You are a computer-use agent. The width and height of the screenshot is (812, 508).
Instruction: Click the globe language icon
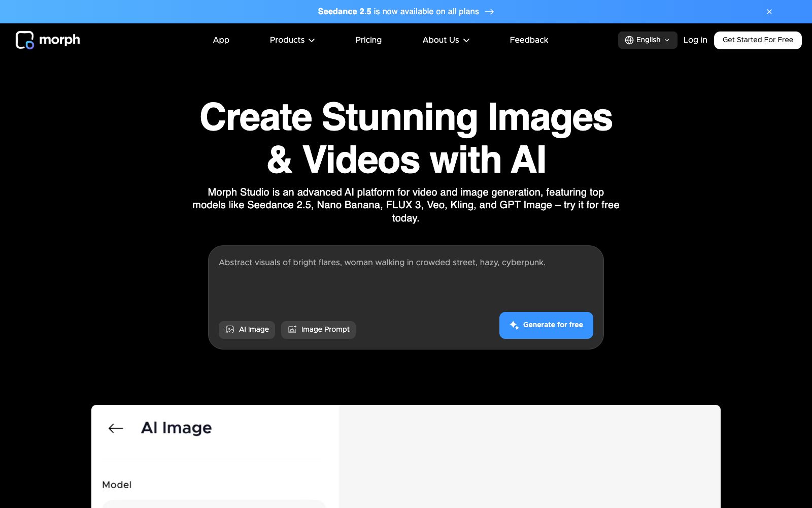[629, 40]
